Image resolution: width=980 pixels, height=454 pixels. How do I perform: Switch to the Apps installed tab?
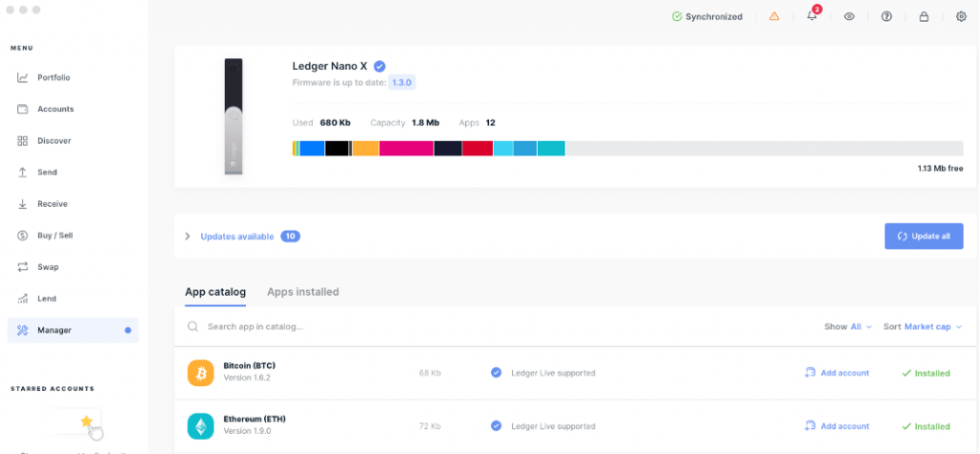pyautogui.click(x=302, y=292)
